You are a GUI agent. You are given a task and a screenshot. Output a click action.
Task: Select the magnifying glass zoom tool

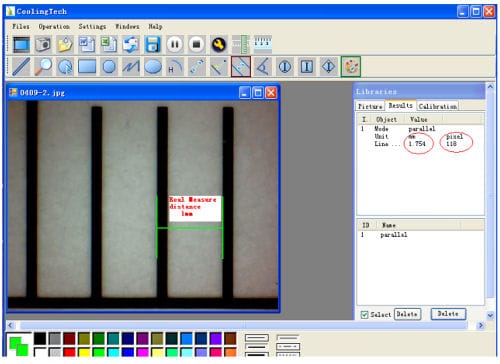[43, 67]
